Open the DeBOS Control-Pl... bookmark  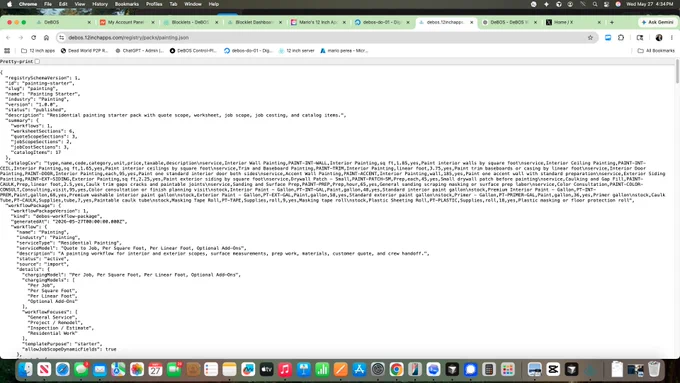[x=193, y=51]
